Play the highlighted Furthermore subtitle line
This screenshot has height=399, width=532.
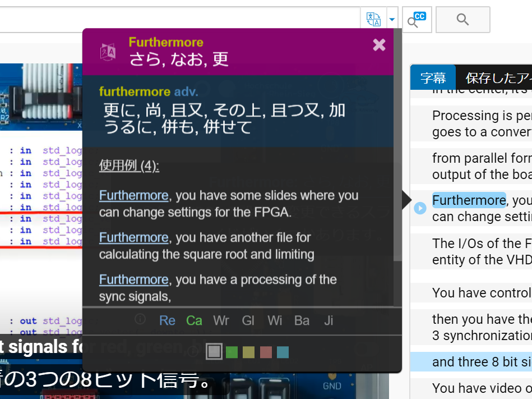(x=420, y=208)
